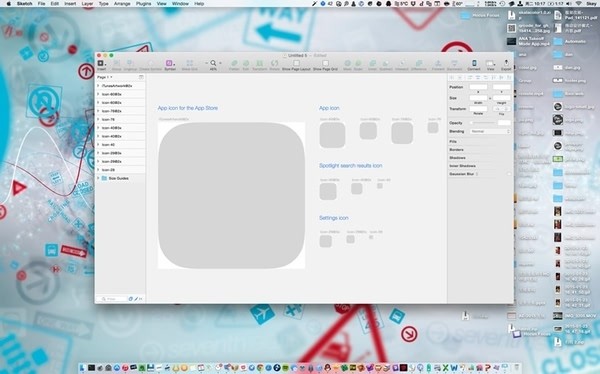Select the Icon-29@3x layer row

120,153
